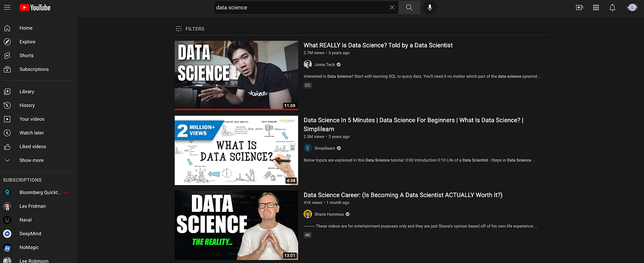Click the Your videos icon
Viewport: 644px width, 263px height.
[x=7, y=119]
